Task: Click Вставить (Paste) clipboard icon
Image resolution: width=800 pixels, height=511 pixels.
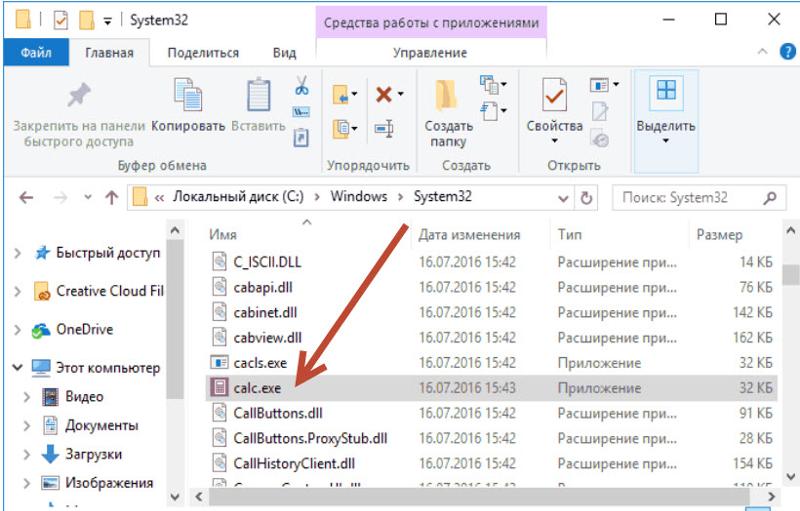Action: tap(258, 95)
